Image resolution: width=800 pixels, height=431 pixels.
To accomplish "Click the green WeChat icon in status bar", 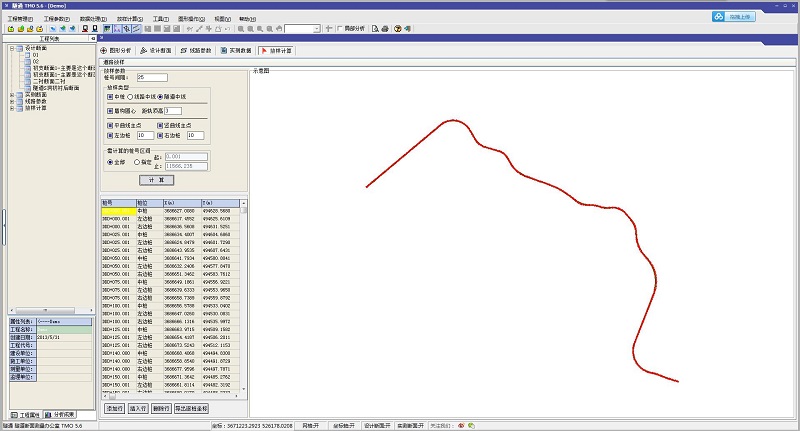I will point(471,425).
